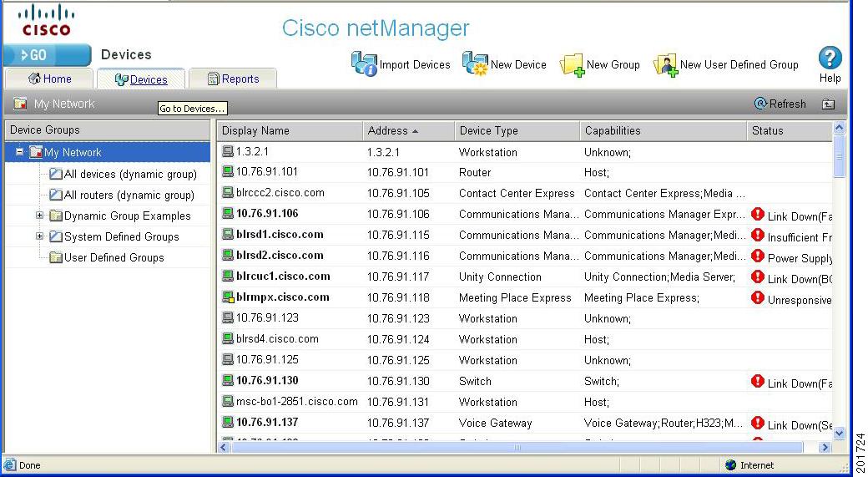The width and height of the screenshot is (868, 477).
Task: Click the device icon for blrsd1.cisco.com
Action: click(228, 235)
